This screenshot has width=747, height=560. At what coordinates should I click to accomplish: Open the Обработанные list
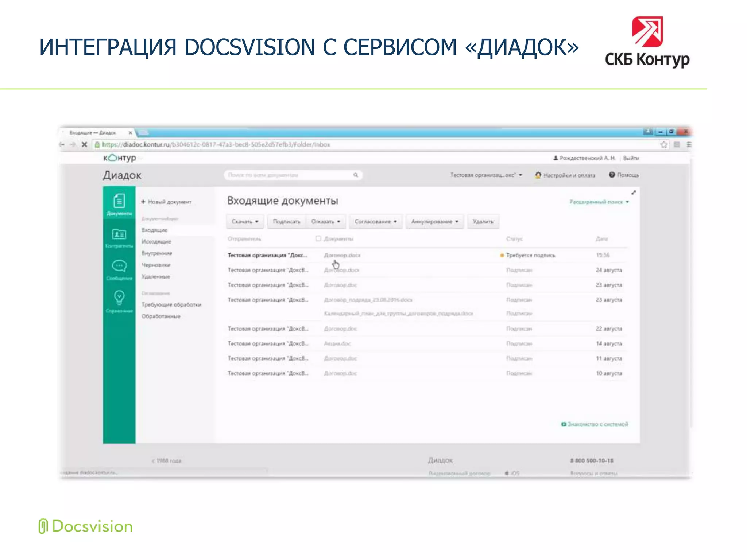[x=161, y=316]
